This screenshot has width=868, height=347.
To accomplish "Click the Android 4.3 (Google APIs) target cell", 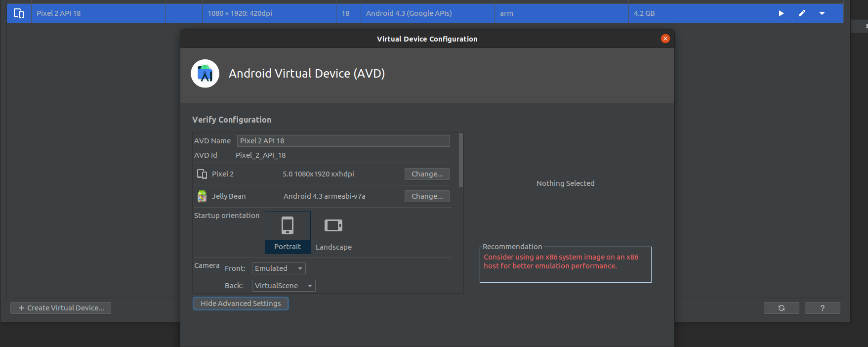I will click(x=428, y=13).
